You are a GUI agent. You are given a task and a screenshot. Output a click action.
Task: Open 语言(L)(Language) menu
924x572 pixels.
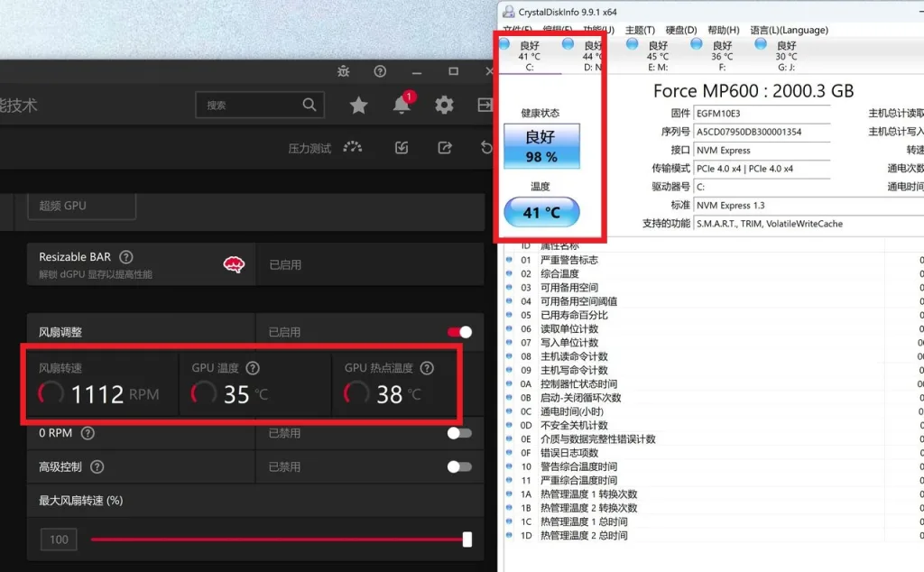[789, 30]
